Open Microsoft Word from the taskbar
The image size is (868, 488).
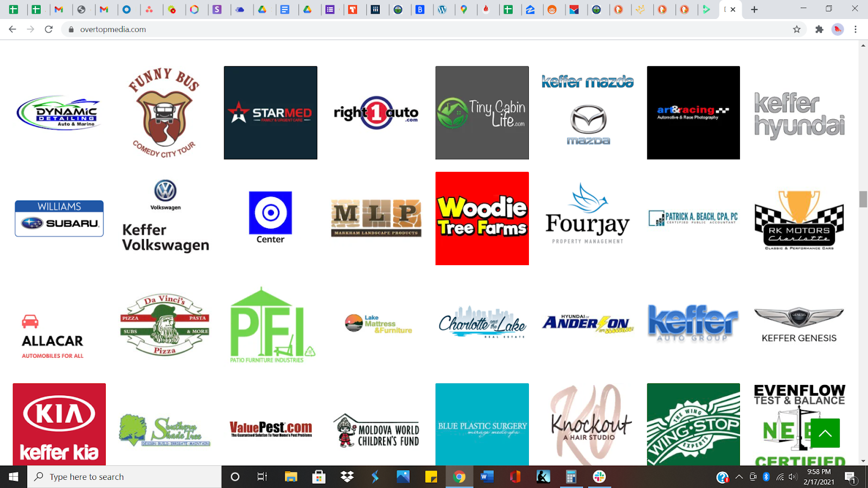[487, 477]
